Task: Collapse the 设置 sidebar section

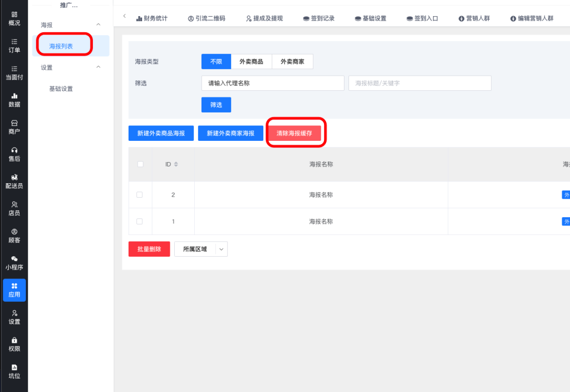Action: tap(99, 67)
